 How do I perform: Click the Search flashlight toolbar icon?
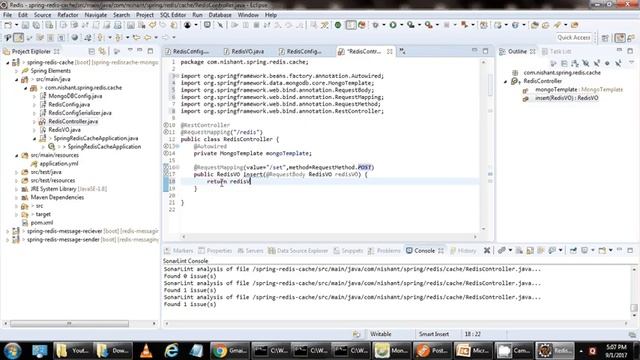click(x=557, y=25)
